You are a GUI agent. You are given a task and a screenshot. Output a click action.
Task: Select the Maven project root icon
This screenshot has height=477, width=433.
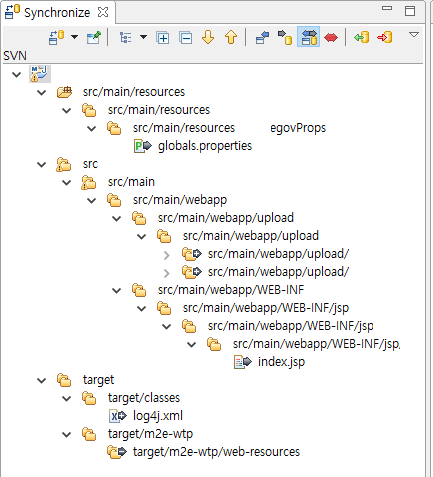(39, 74)
